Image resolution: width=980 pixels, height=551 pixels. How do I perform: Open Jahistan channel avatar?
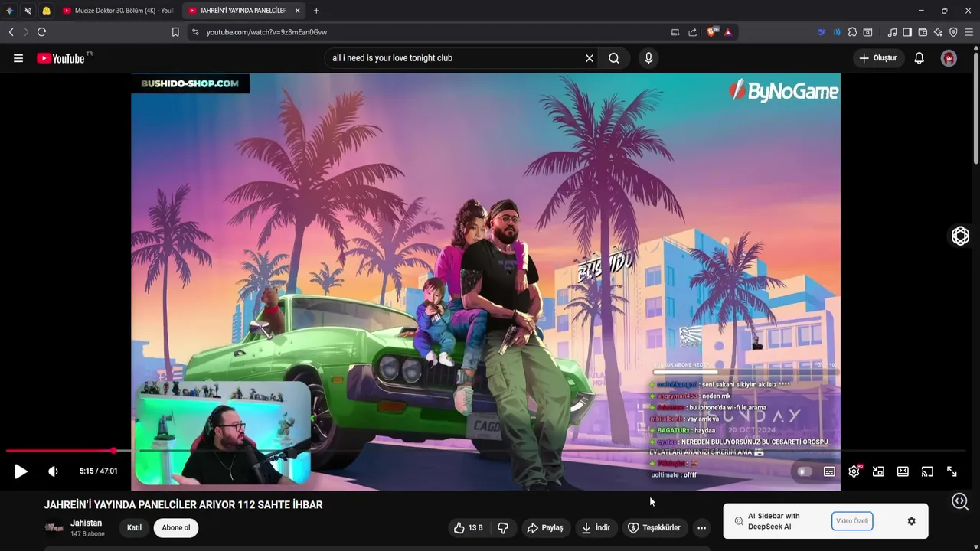54,527
